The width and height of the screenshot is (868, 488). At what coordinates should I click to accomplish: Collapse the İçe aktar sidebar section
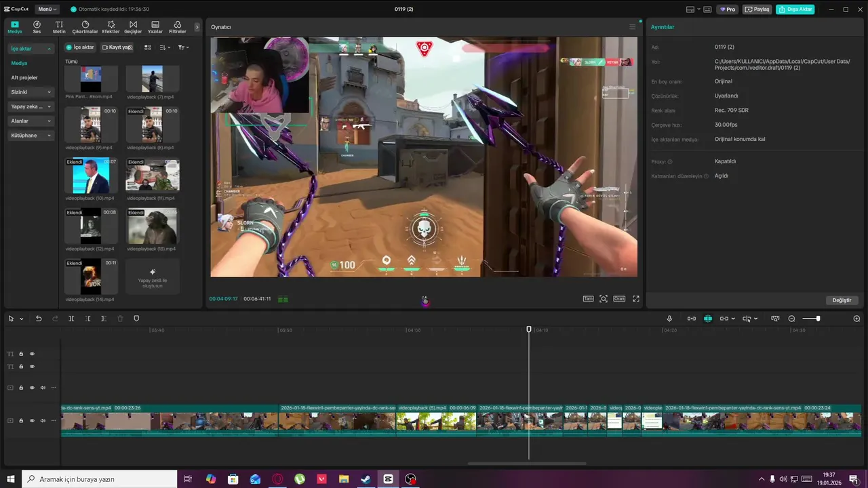point(31,49)
